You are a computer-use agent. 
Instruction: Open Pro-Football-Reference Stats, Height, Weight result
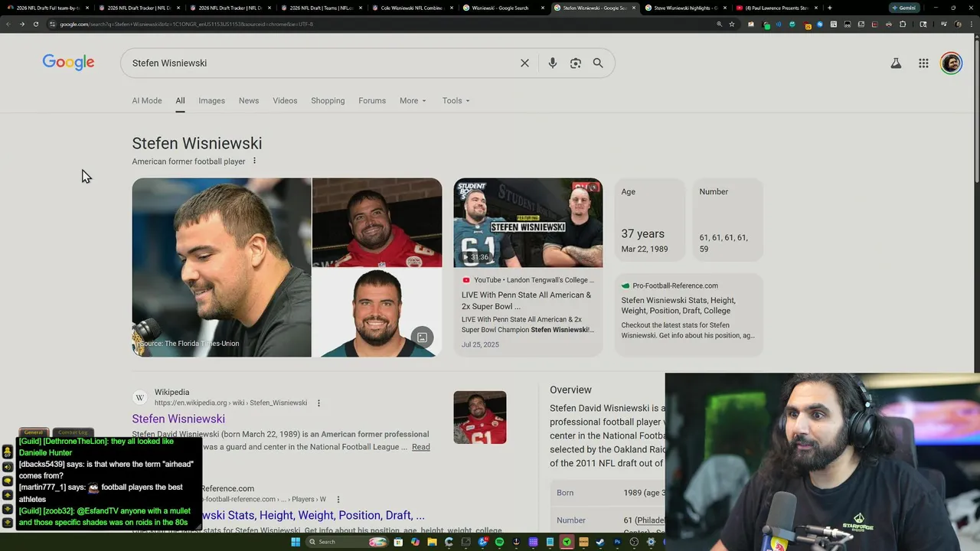(x=312, y=515)
